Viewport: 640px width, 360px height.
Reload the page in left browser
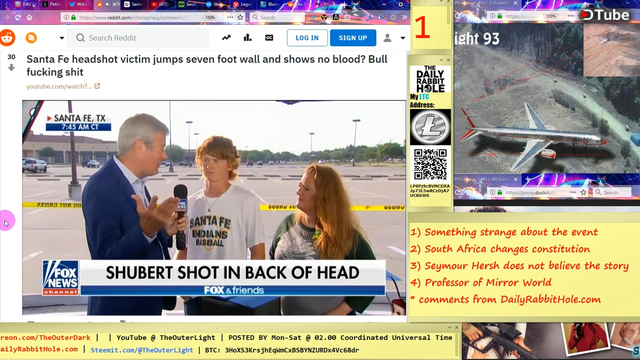pos(18,17)
